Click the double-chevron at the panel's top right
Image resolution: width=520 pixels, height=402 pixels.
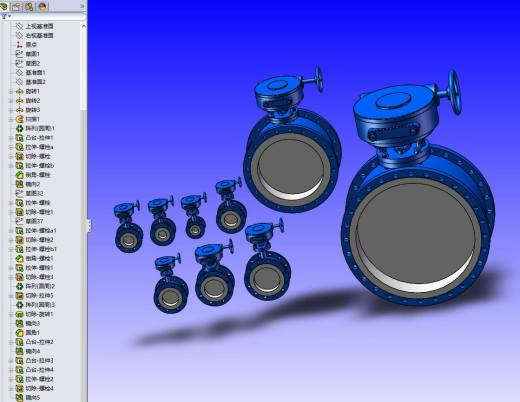point(82,6)
